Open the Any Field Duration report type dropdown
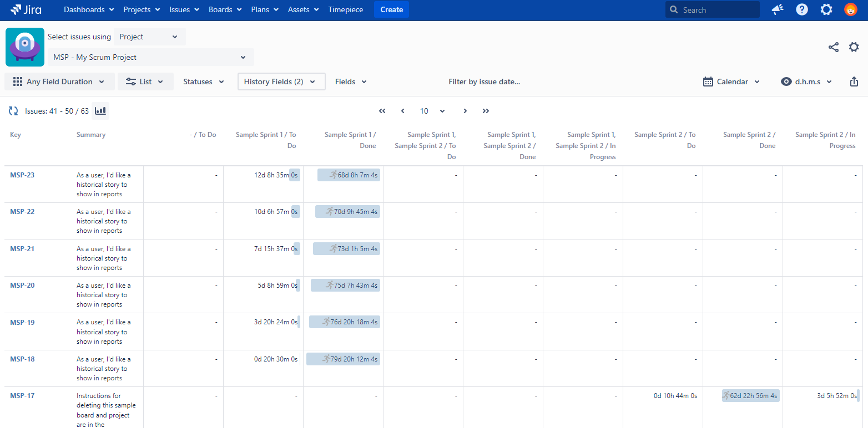 pyautogui.click(x=59, y=81)
